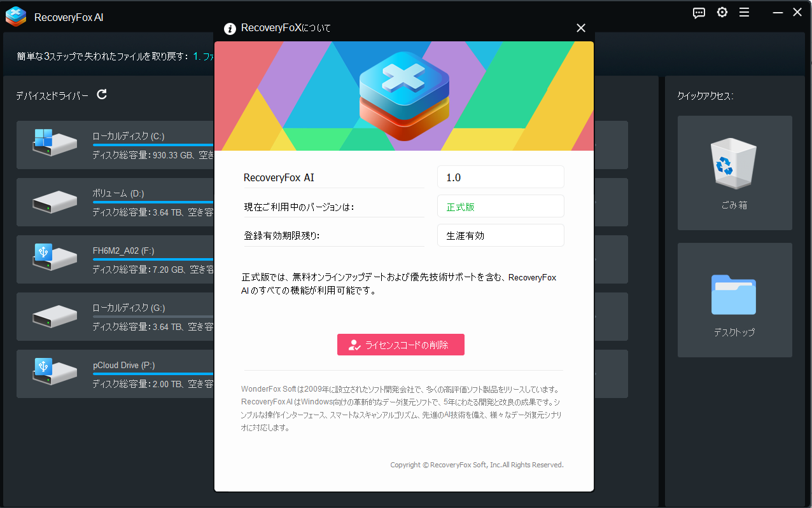Click the 現在ご利用中のバージョンは: label
The image size is (812, 508).
coord(299,207)
